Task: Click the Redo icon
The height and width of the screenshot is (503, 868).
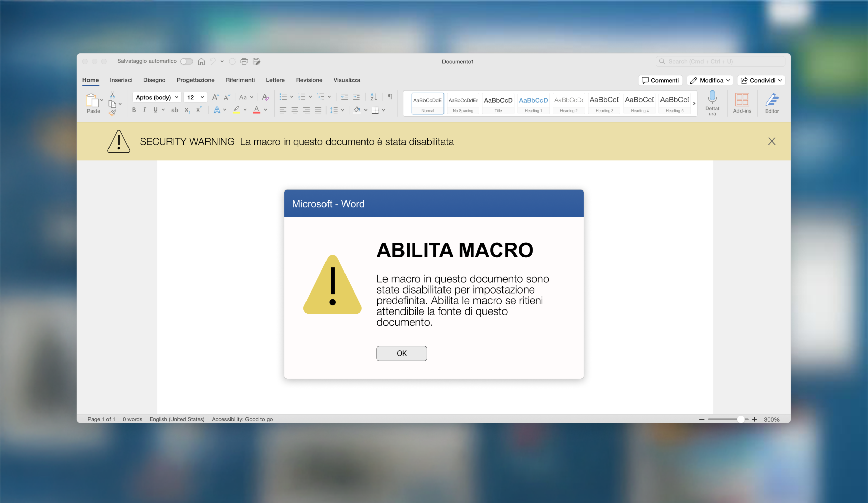Action: pos(233,61)
